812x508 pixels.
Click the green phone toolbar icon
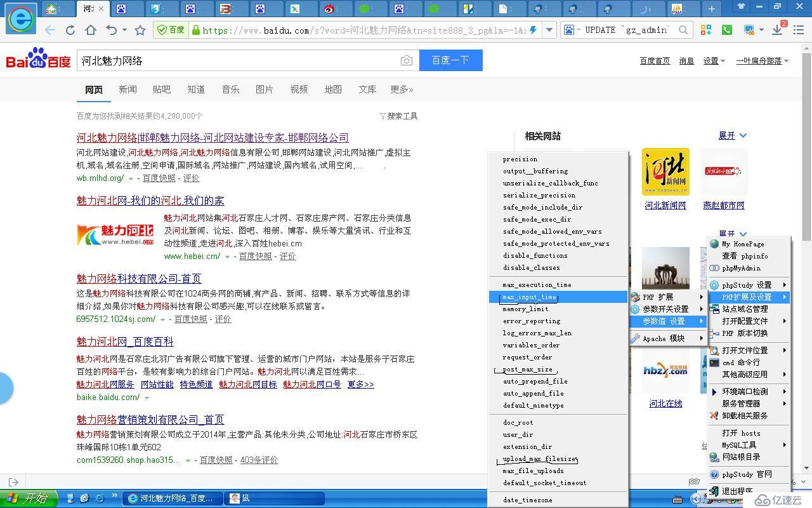point(726,30)
